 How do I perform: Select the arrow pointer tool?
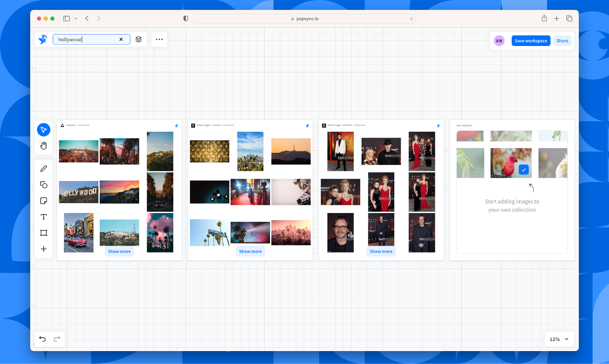click(44, 130)
